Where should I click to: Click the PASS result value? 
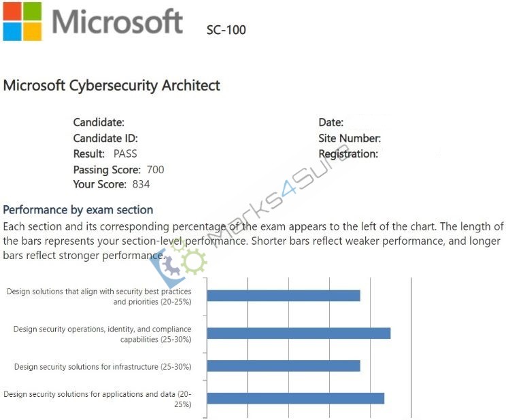pos(125,154)
